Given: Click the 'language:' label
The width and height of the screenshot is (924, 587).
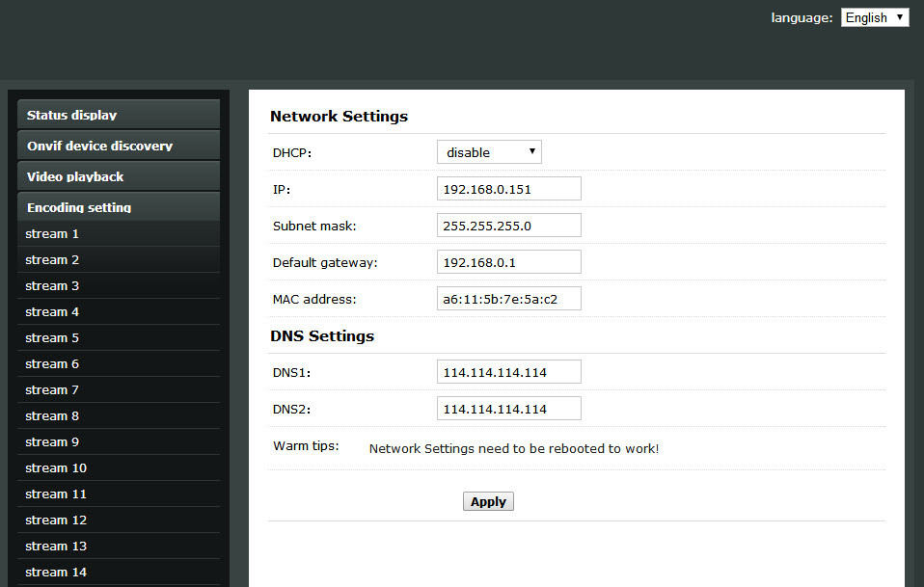Looking at the screenshot, I should click(x=802, y=18).
